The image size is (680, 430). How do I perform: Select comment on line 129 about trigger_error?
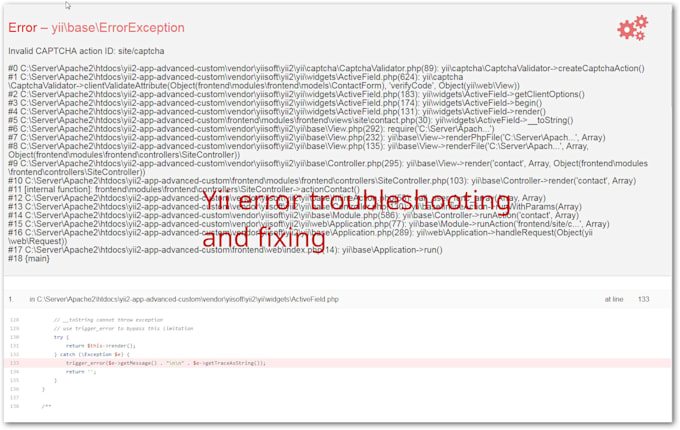(x=123, y=329)
